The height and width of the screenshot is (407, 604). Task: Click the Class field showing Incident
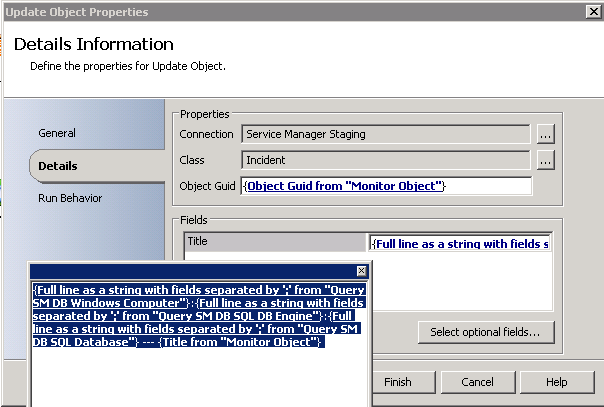[386, 160]
